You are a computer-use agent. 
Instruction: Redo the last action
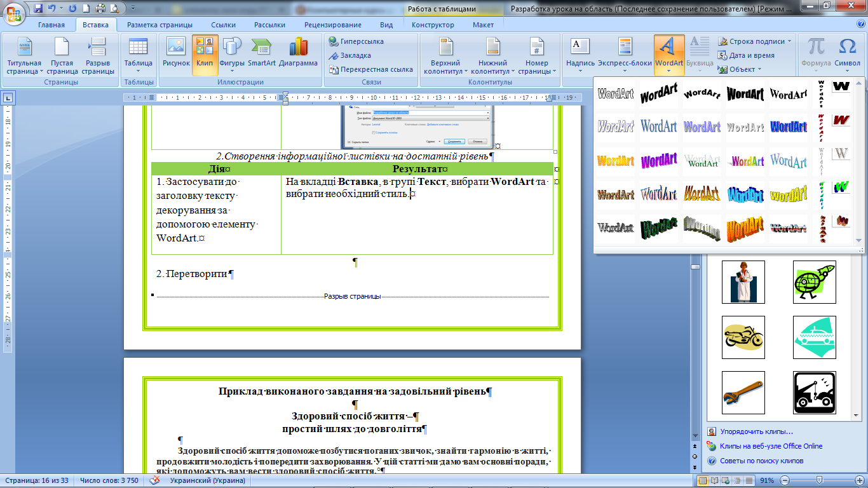[72, 9]
